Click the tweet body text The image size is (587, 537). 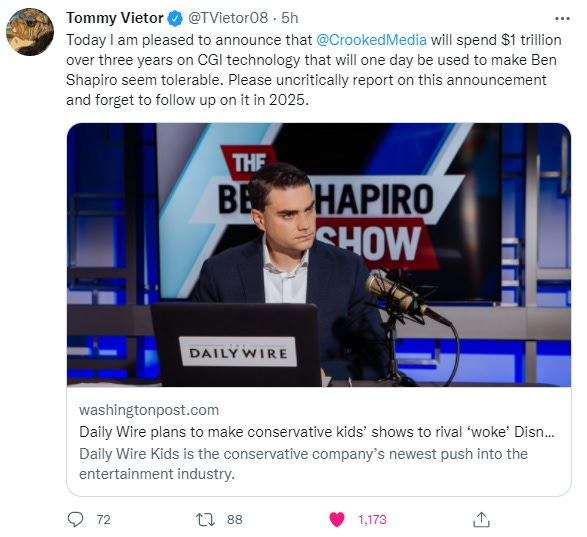(314, 70)
